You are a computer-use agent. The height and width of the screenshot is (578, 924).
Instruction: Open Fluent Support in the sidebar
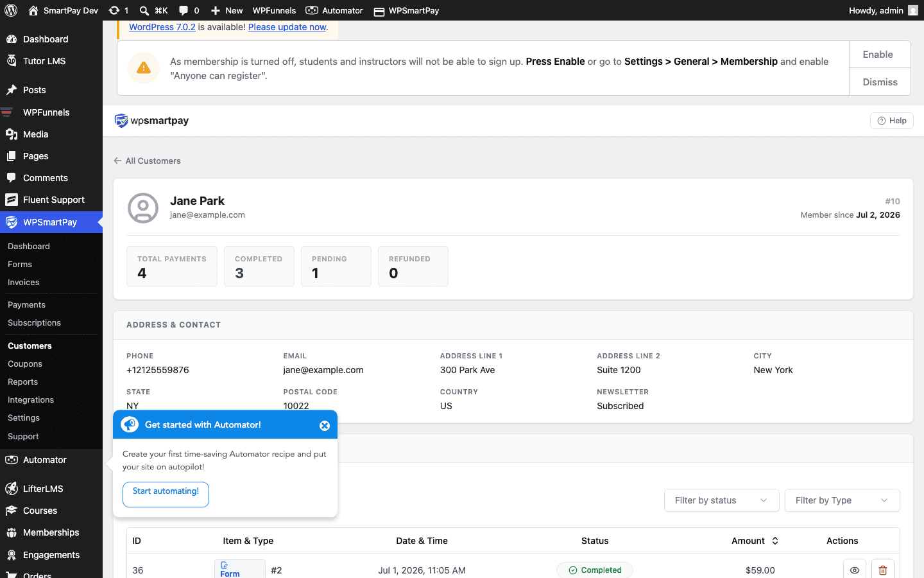tap(51, 200)
